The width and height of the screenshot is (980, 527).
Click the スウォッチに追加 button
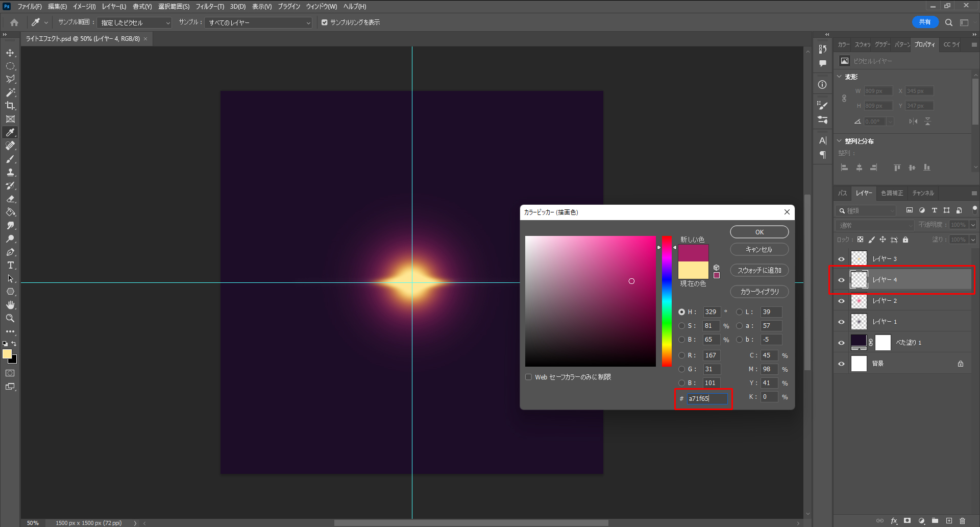[x=759, y=271]
